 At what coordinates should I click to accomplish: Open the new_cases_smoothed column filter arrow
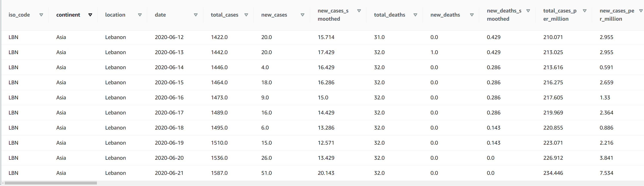[359, 11]
